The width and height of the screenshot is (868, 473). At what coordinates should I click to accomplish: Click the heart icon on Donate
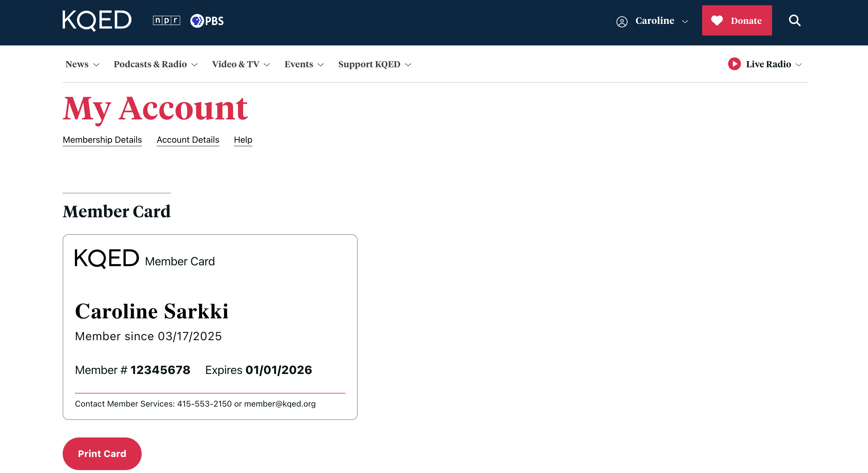click(717, 21)
